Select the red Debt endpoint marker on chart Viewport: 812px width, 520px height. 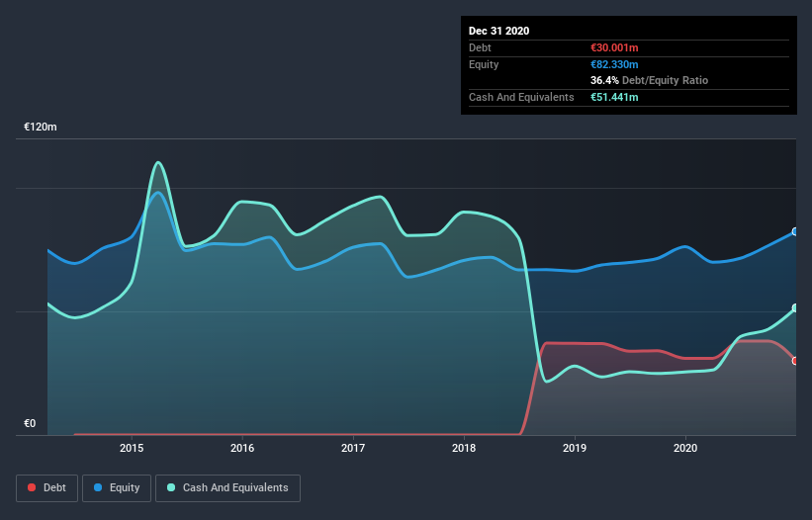click(x=795, y=361)
